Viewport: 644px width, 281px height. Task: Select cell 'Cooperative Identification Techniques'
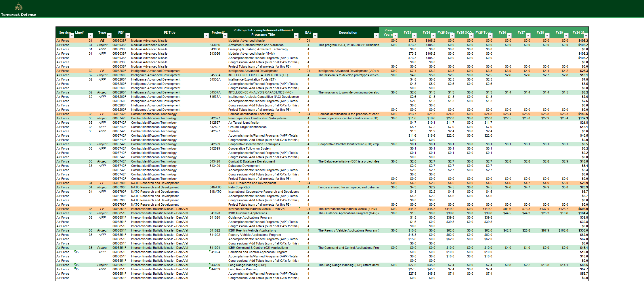point(263,144)
